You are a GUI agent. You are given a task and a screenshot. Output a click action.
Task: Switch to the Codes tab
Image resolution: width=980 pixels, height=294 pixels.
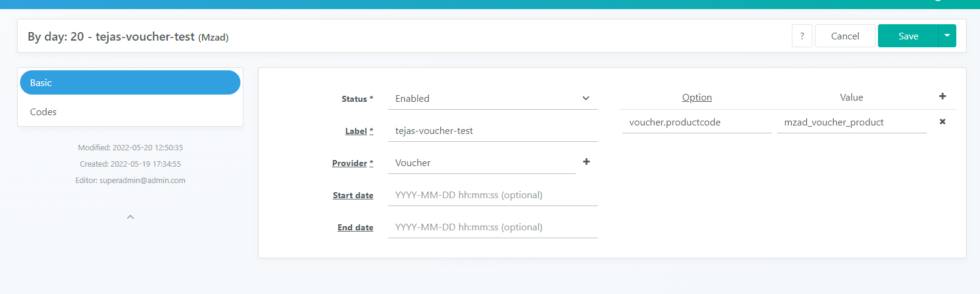[130, 112]
